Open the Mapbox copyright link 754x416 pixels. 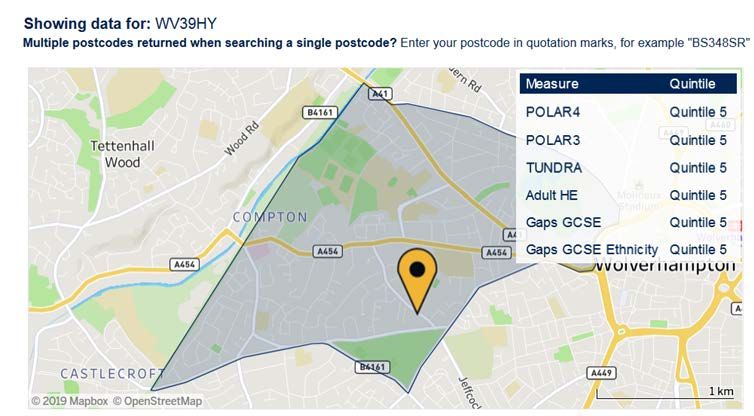pos(70,401)
